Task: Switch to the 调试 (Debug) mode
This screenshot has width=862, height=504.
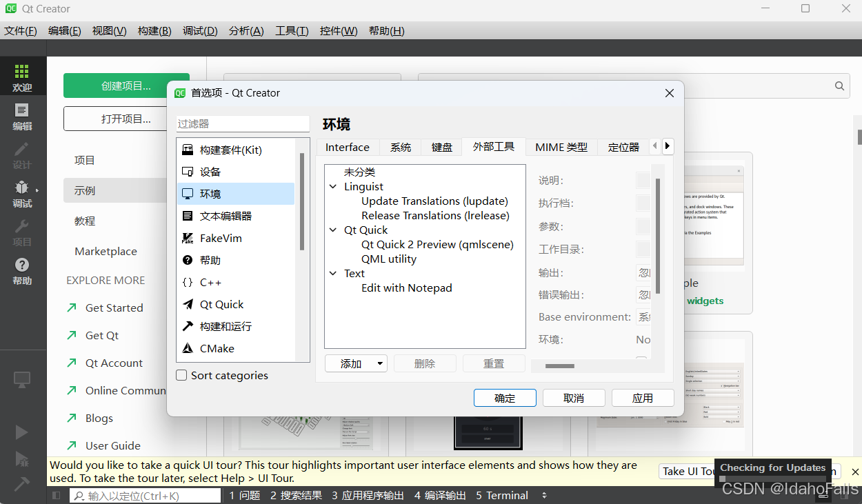Action: (22, 194)
